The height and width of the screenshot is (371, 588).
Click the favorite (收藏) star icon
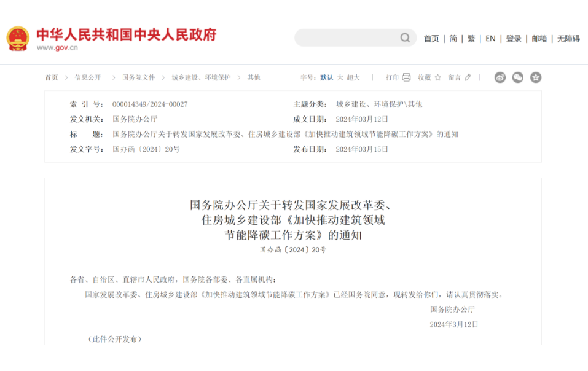coord(437,77)
